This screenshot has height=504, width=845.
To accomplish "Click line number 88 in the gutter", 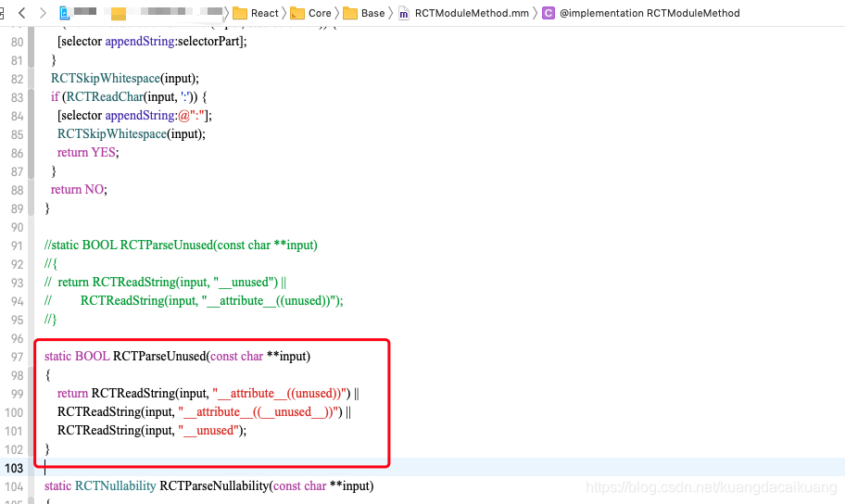I will click(17, 191).
